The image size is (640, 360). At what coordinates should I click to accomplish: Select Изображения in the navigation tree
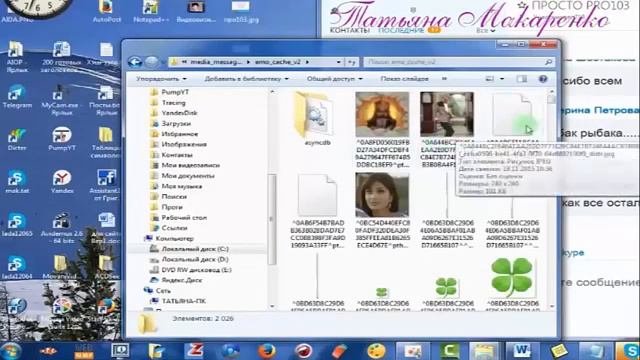[184, 144]
